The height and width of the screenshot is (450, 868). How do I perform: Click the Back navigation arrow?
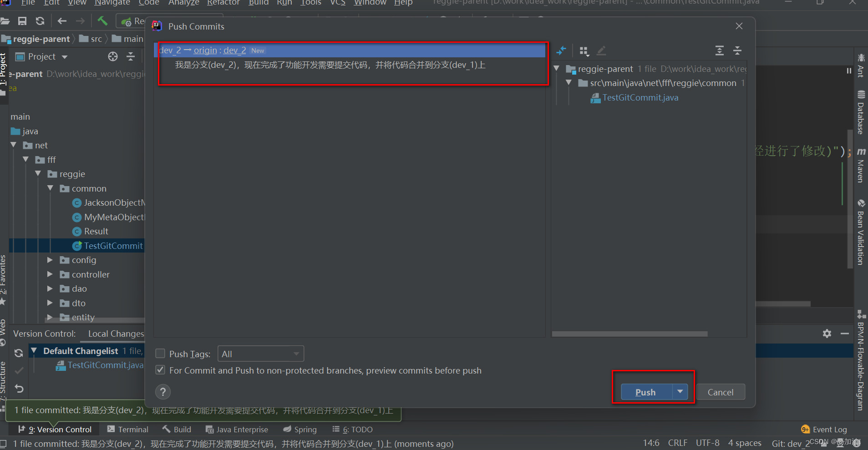pyautogui.click(x=62, y=21)
